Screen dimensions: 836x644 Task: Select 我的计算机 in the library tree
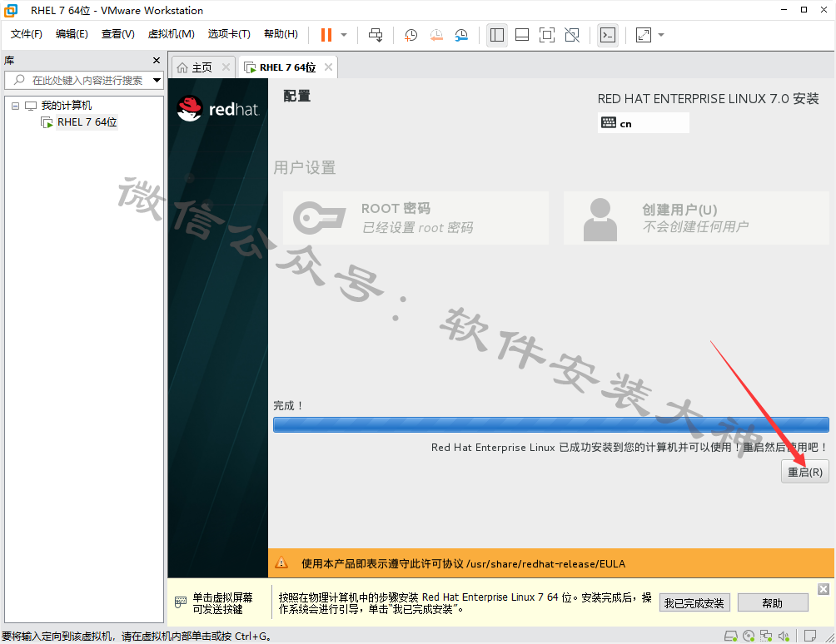[x=66, y=106]
